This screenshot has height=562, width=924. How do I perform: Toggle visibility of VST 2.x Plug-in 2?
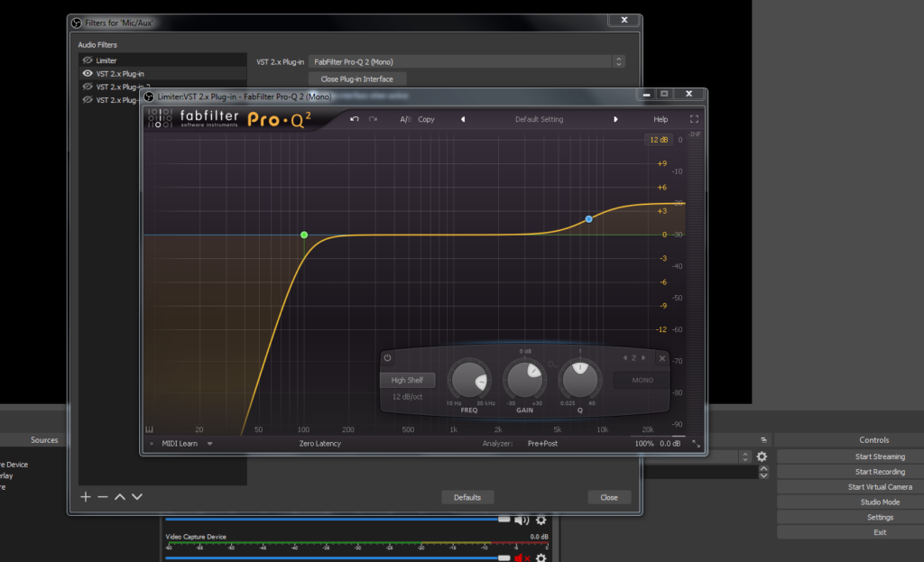(x=88, y=87)
